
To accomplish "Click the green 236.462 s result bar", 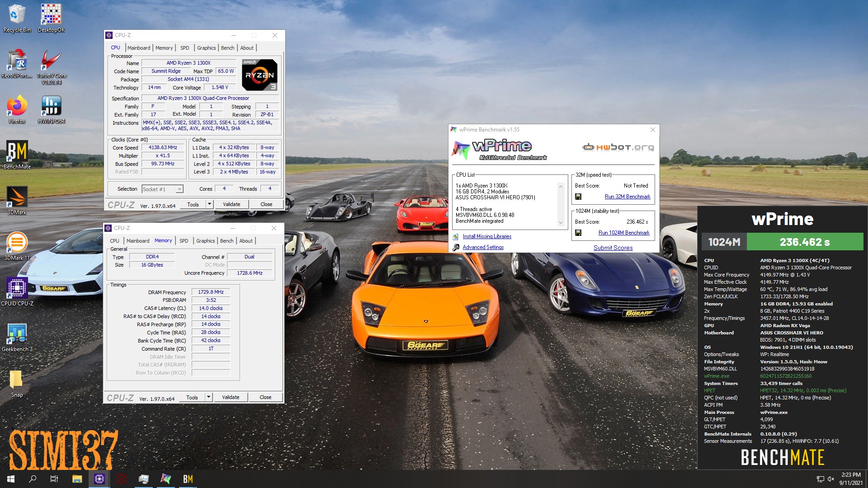I will 805,242.
